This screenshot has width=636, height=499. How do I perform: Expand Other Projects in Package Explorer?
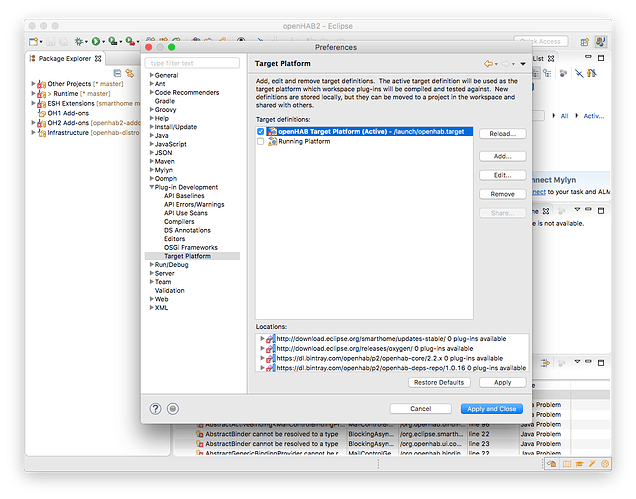[34, 84]
